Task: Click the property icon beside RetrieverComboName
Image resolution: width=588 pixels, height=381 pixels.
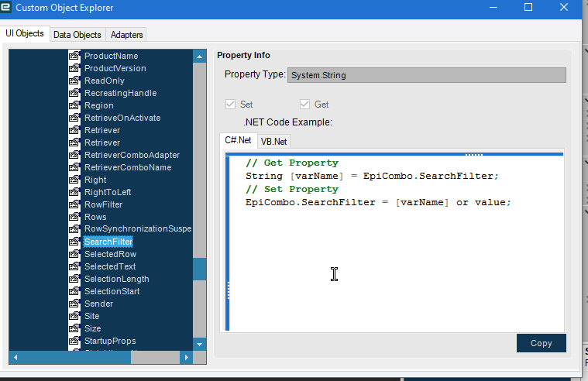Action: click(x=74, y=166)
